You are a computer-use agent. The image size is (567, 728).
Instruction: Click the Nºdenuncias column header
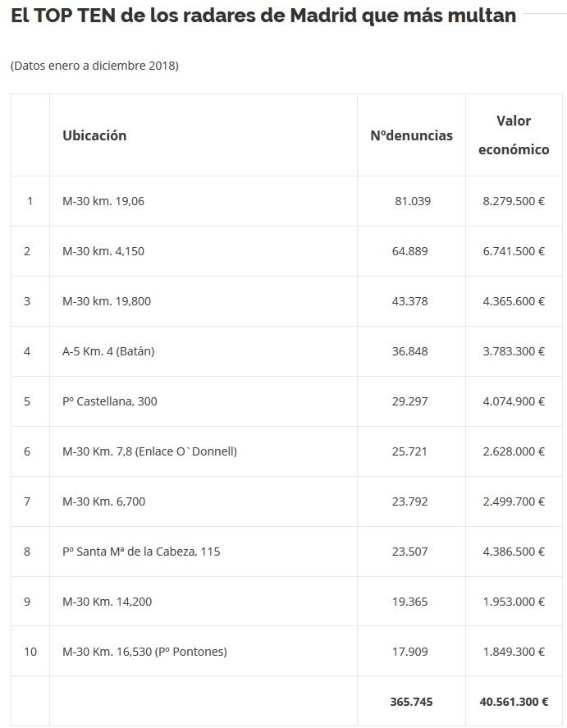tap(411, 135)
